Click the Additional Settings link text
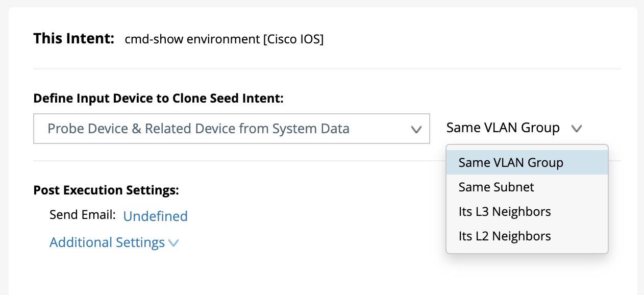 (x=107, y=242)
